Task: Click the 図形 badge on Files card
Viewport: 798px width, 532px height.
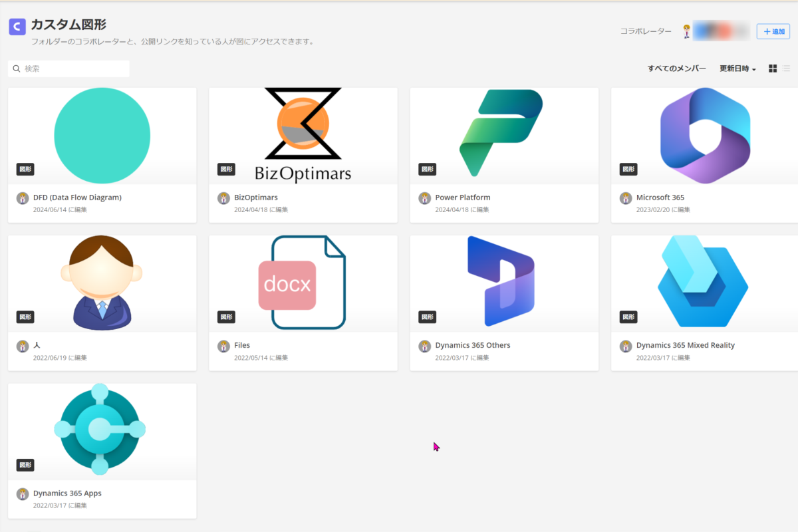Action: coord(226,317)
